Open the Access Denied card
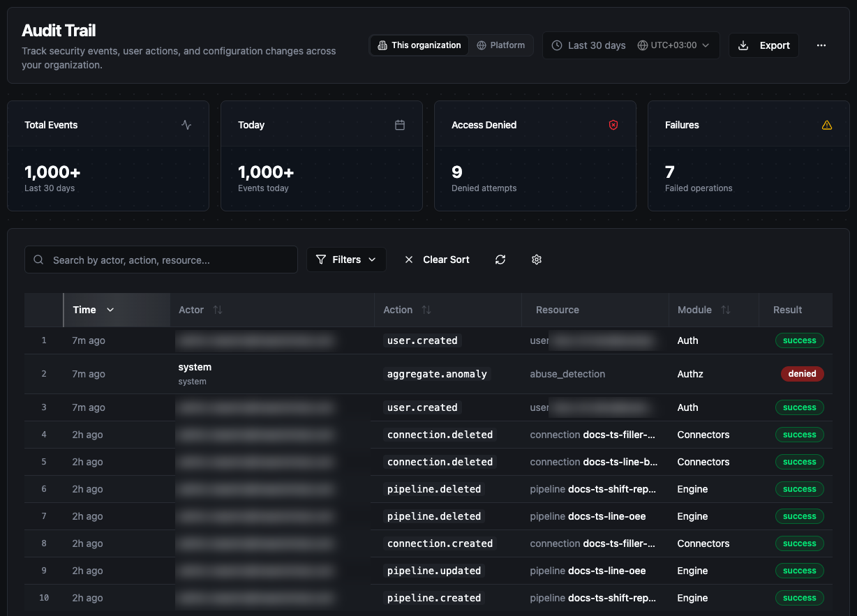Screen dimensions: 857x616 click(535, 156)
